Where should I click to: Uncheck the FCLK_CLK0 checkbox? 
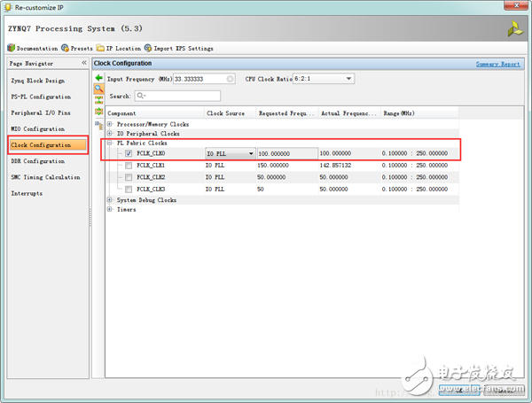[x=129, y=153]
